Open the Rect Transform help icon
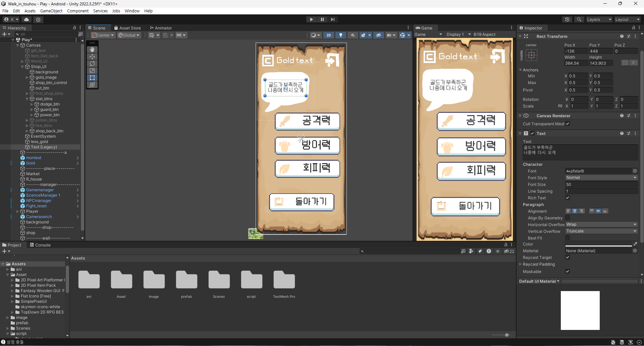Image resolution: width=644 pixels, height=346 pixels. [x=622, y=36]
